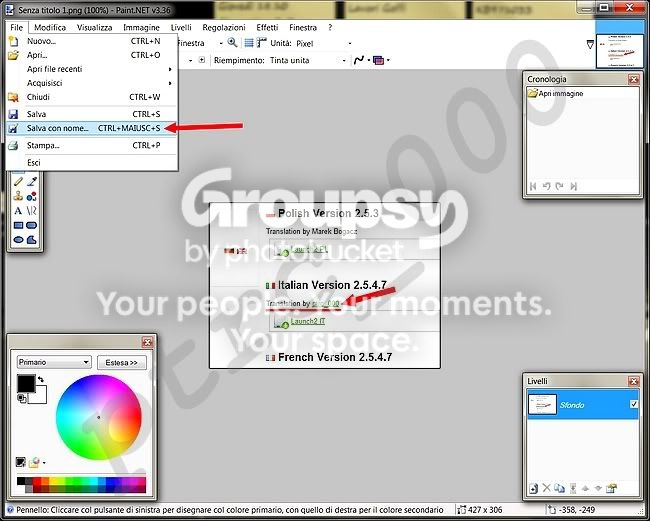Choose Stampa... from File menu
Screen dimensions: 650x521
pos(92,145)
